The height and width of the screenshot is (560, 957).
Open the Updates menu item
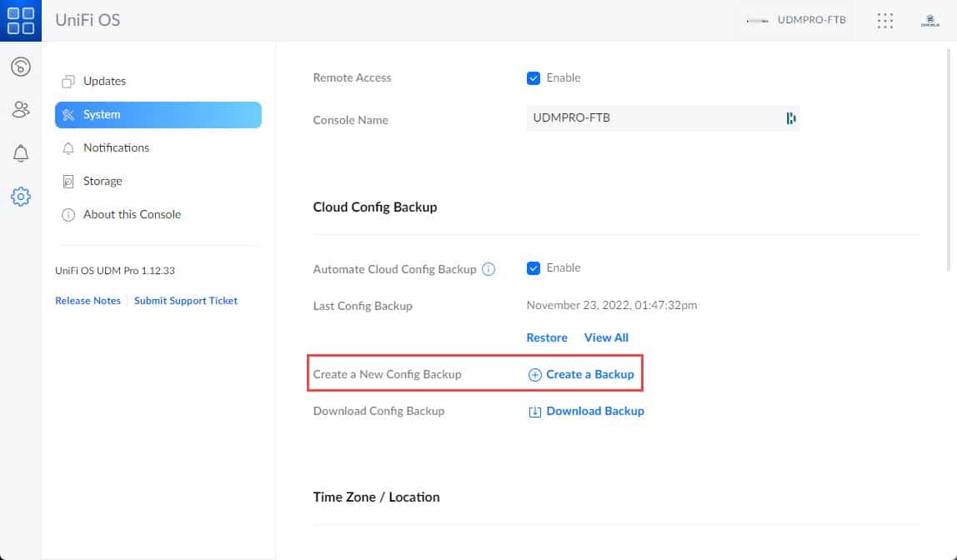158,81
